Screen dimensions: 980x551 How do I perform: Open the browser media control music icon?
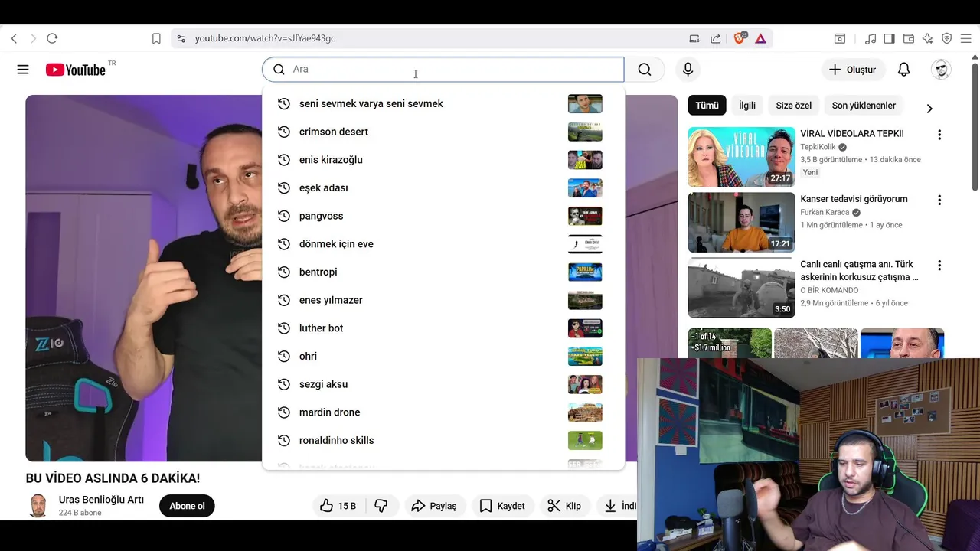(871, 38)
